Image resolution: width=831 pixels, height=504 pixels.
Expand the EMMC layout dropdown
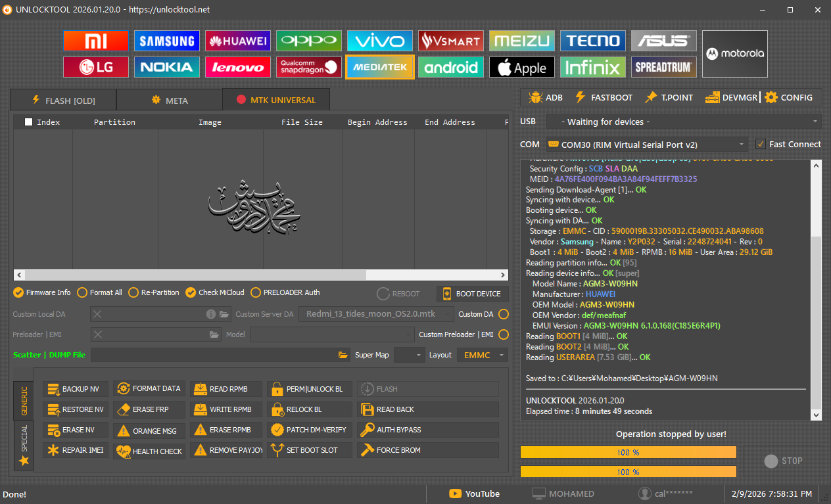[x=483, y=355]
